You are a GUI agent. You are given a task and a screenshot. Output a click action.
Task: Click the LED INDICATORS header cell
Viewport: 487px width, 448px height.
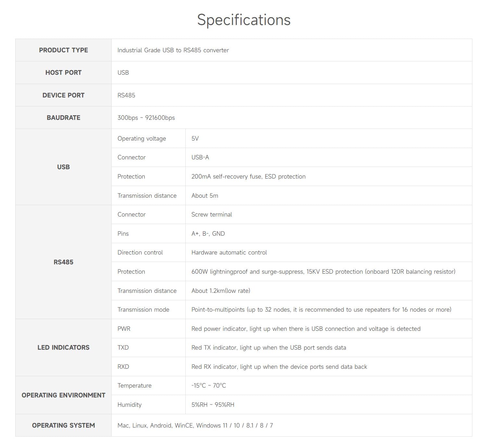click(63, 347)
